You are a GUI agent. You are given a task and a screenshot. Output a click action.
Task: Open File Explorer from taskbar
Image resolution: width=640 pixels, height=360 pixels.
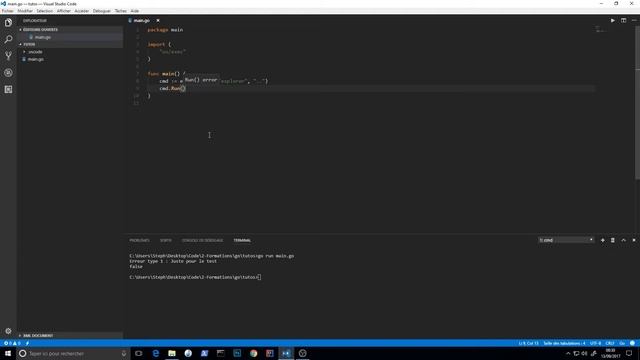172,353
